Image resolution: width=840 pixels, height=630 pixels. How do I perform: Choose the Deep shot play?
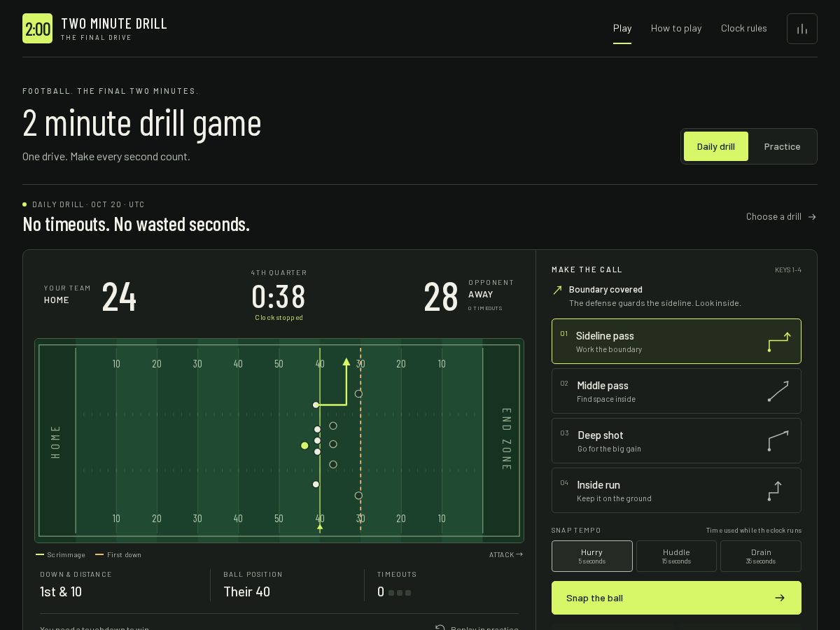676,441
